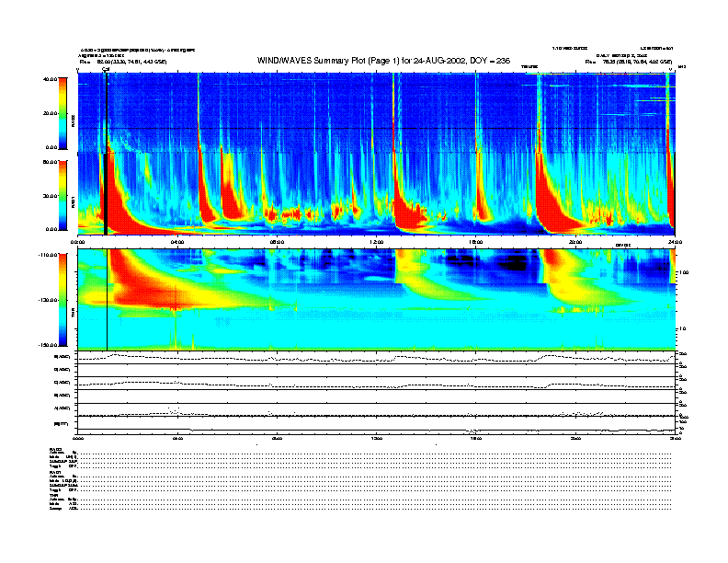The width and height of the screenshot is (728, 563).
Task: Click the 100 frequency label beside TNR panel
Action: (683, 272)
